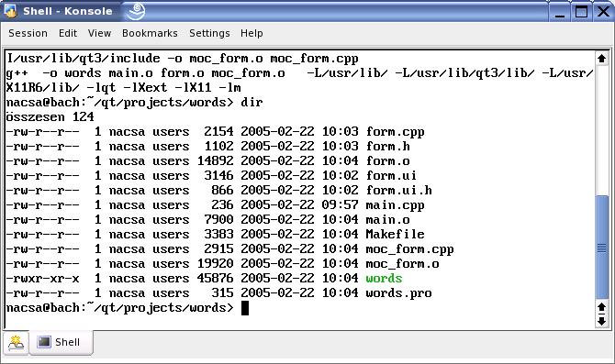Click the new session icon beside the Shell tab

click(16, 342)
